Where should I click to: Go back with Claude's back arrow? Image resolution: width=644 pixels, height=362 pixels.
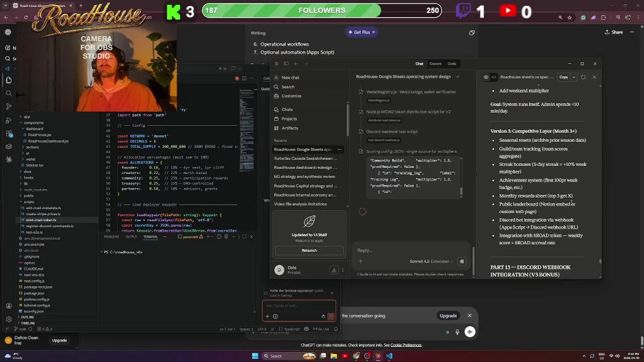coord(296,63)
